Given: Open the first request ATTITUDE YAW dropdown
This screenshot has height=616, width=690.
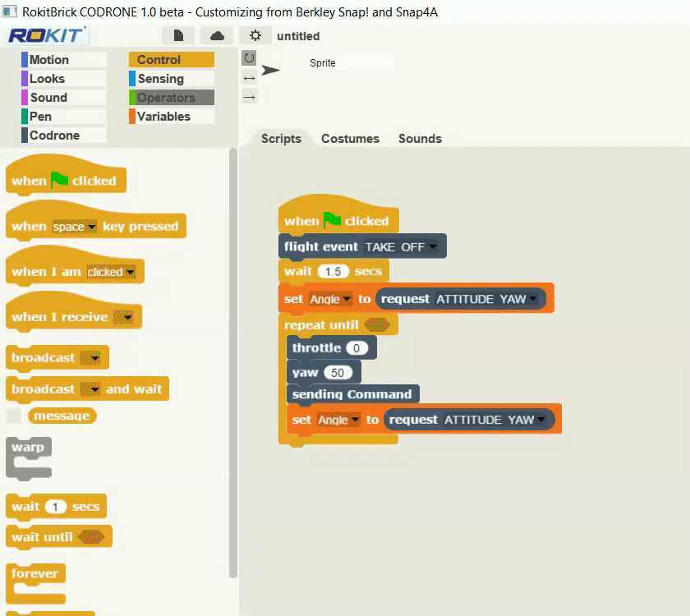Looking at the screenshot, I should click(x=533, y=299).
